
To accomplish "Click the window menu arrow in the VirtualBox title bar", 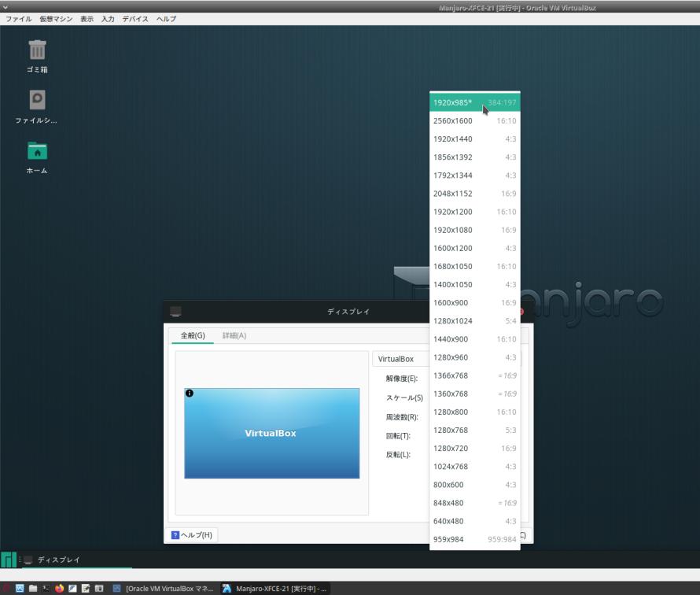I will (x=6, y=7).
